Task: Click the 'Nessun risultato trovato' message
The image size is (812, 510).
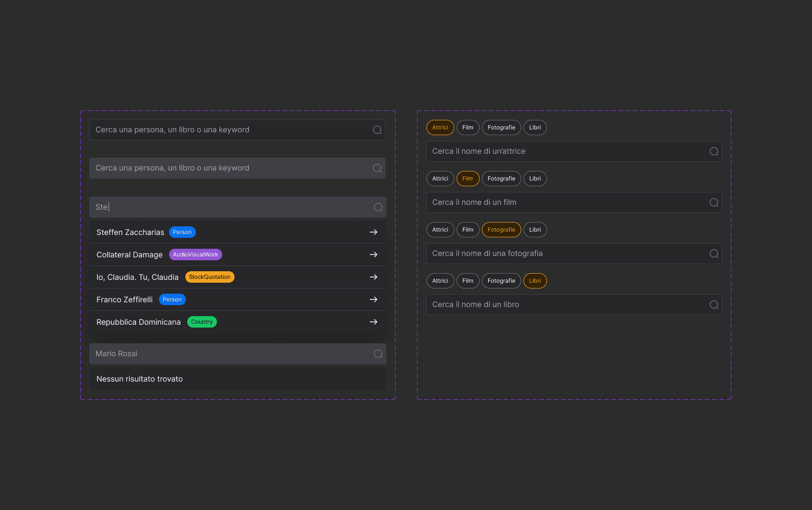Action: [x=139, y=379]
